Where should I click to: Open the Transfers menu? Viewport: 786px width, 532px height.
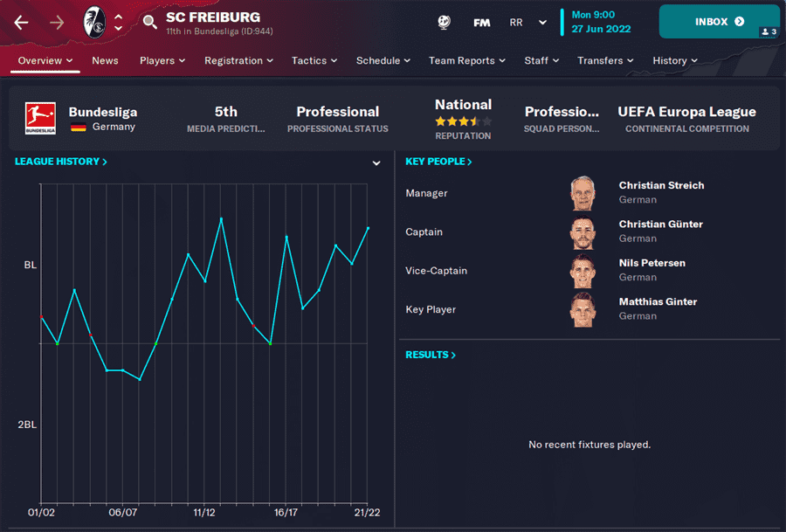(x=605, y=61)
